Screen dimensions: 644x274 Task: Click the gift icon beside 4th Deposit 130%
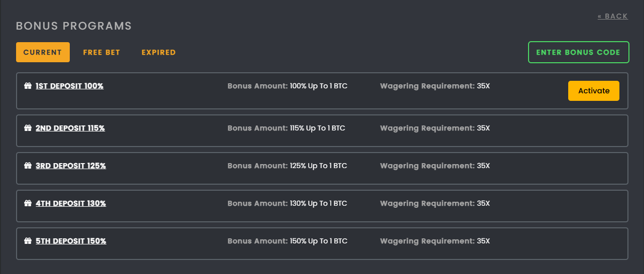(28, 203)
